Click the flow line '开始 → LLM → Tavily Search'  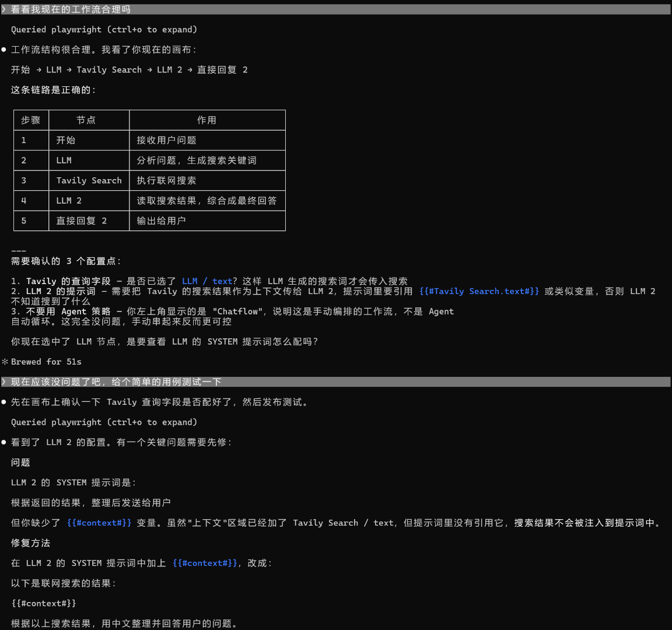click(129, 70)
